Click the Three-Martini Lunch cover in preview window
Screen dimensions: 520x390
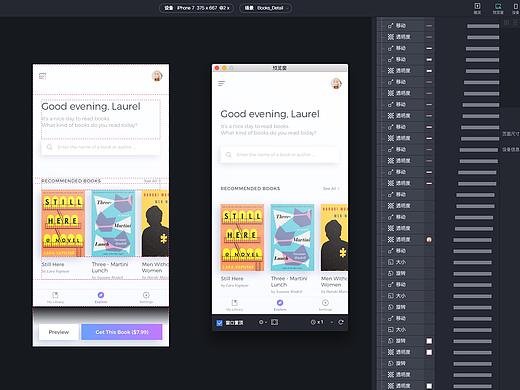(x=292, y=237)
